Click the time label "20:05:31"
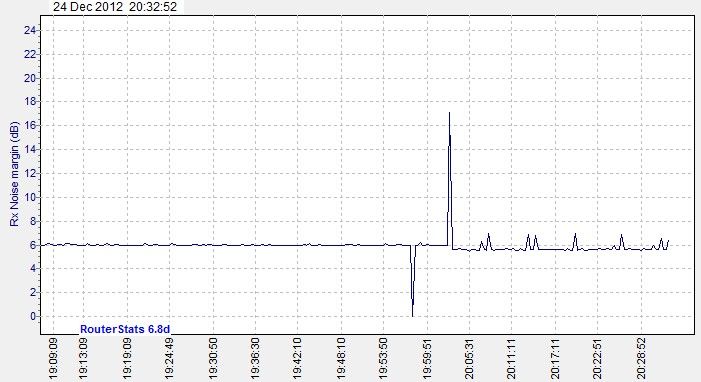The width and height of the screenshot is (701, 382). click(469, 359)
